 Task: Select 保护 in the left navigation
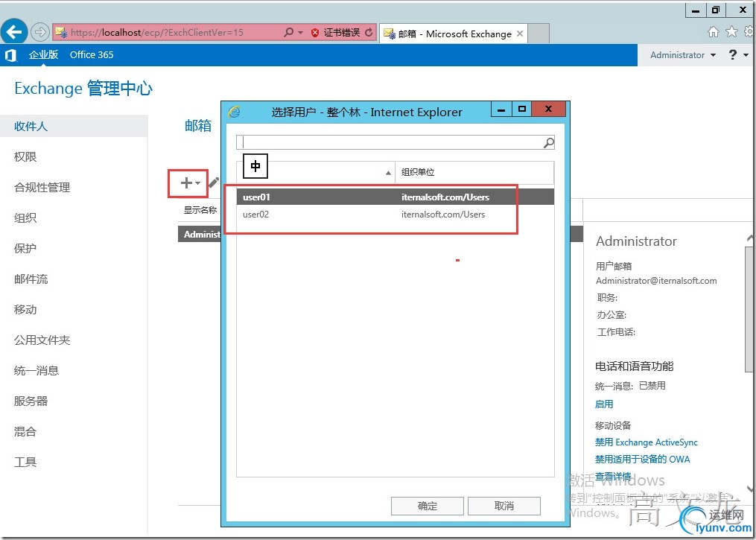(25, 248)
